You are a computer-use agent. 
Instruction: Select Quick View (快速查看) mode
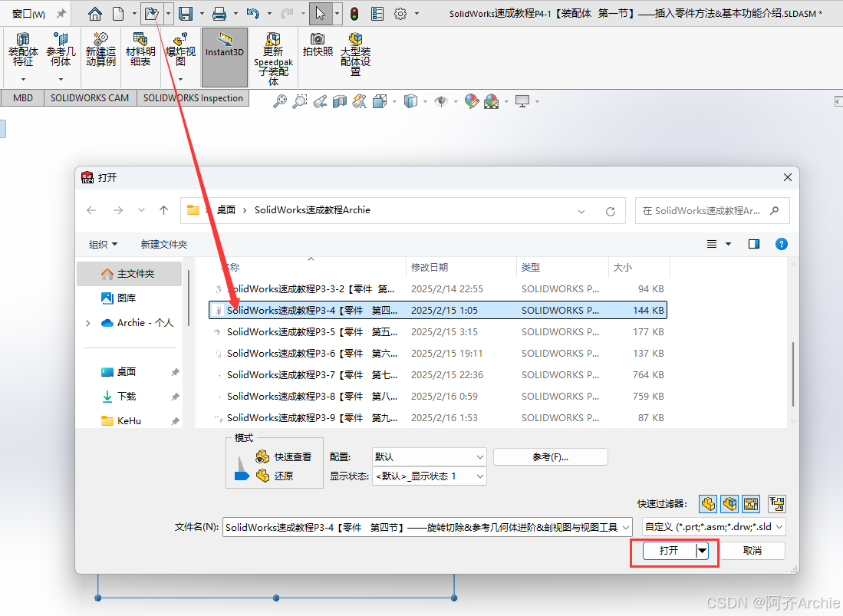coord(283,457)
